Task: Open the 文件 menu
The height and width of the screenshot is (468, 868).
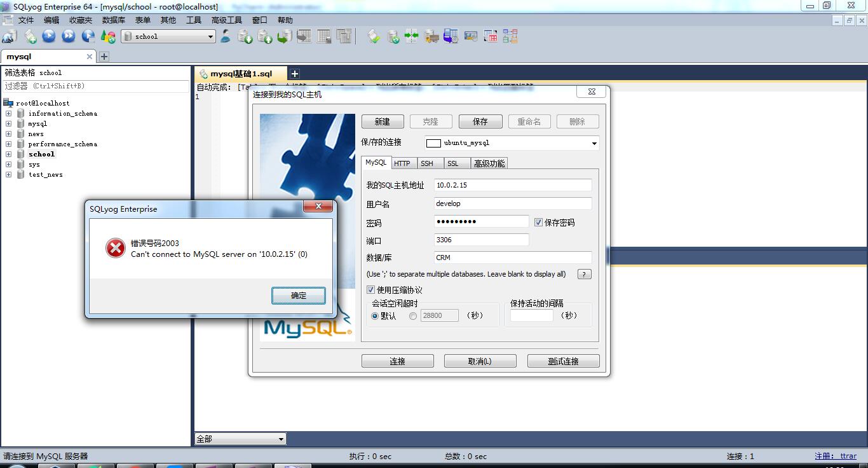Action: [26, 20]
